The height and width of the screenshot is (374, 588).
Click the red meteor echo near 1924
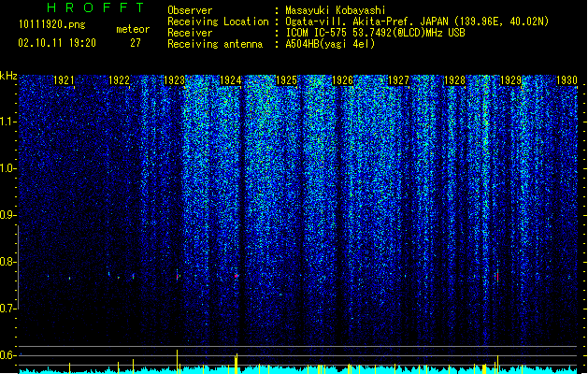click(236, 276)
